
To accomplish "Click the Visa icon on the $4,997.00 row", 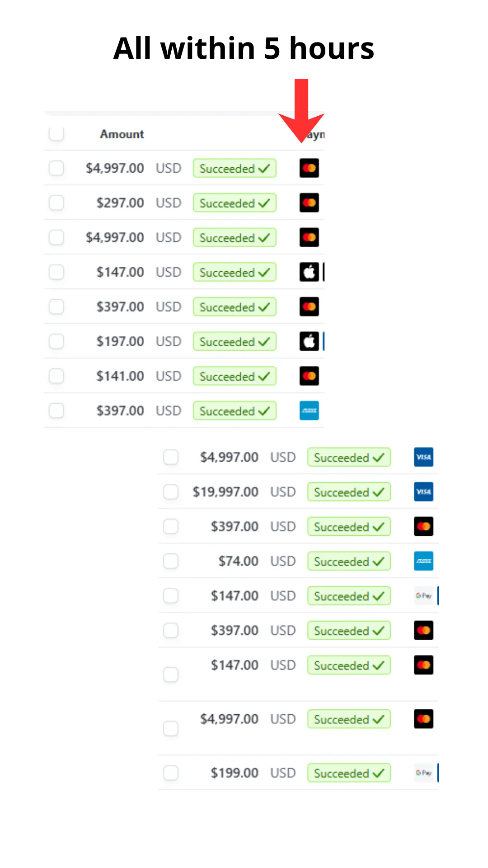I will point(423,457).
